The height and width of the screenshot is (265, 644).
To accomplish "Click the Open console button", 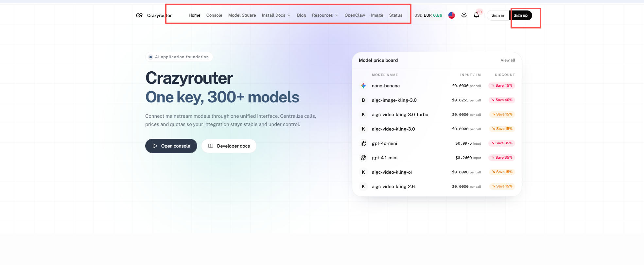I will click(x=171, y=146).
